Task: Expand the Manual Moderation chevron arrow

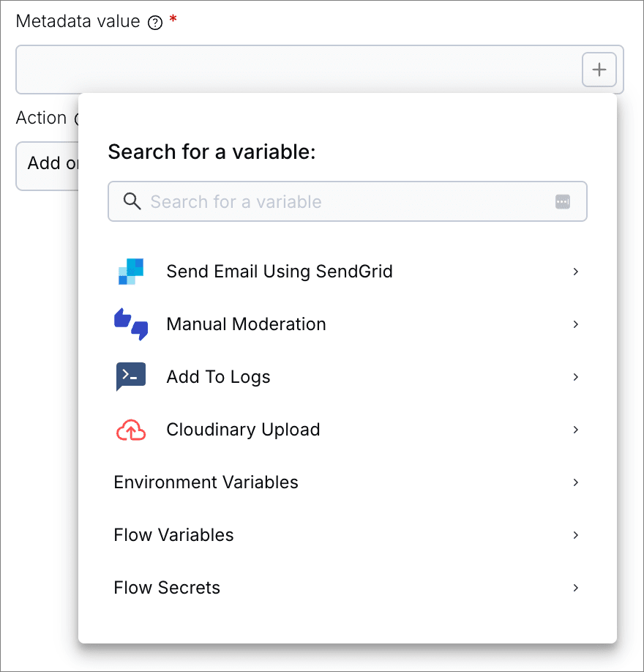Action: [576, 324]
